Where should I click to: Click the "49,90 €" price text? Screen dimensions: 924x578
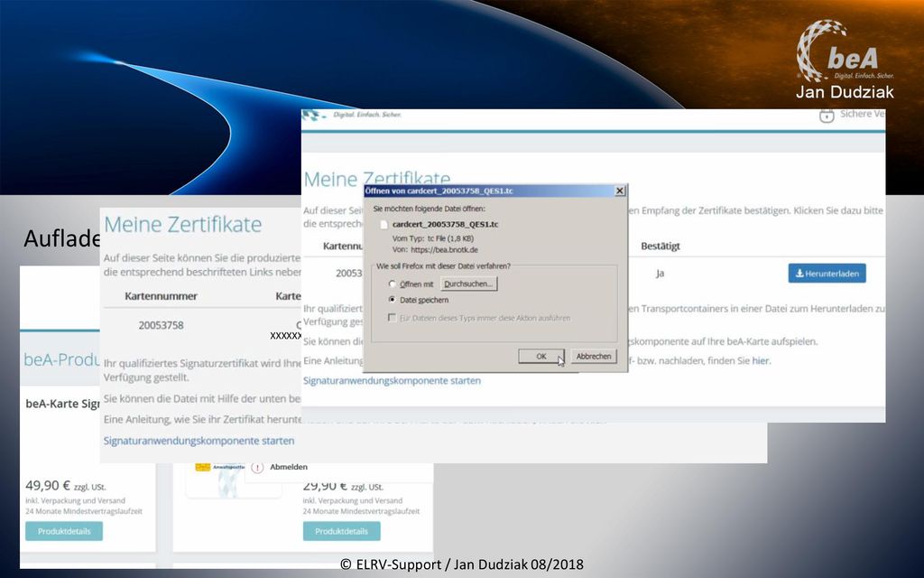click(x=48, y=486)
